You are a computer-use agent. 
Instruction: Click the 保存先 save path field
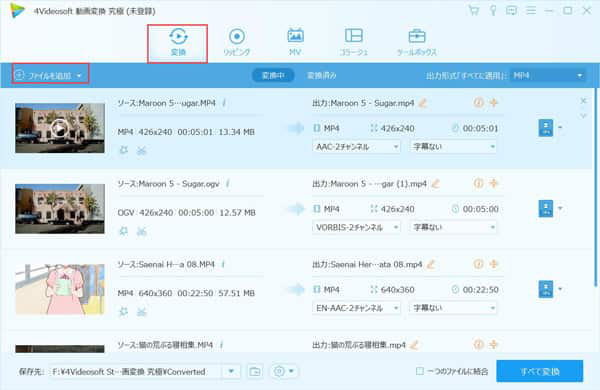[x=135, y=372]
